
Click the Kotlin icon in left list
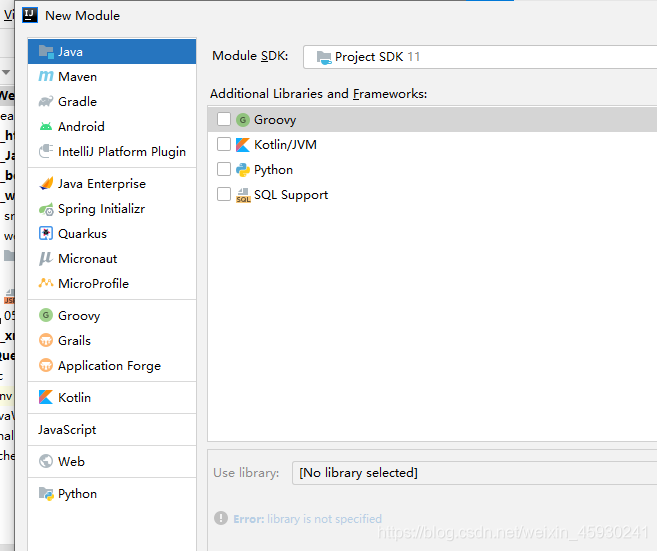(46, 398)
